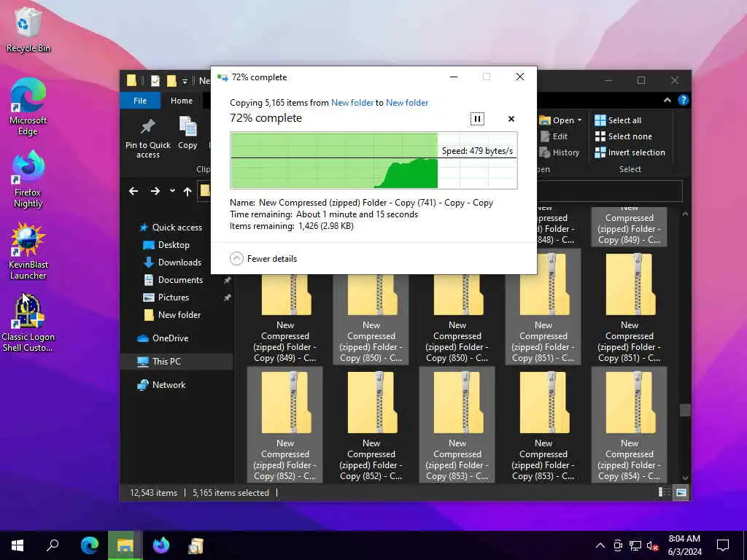Click Open in the ribbon
The width and height of the screenshot is (747, 560).
tap(557, 120)
